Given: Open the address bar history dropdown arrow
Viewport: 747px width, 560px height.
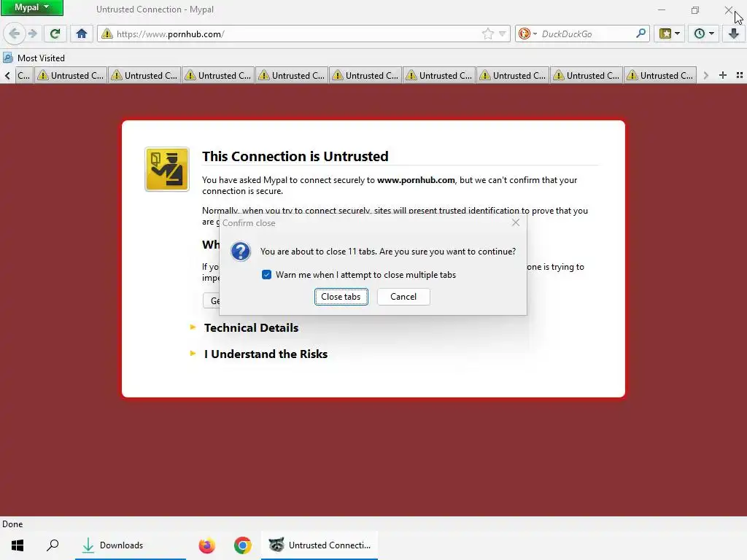Looking at the screenshot, I should tap(502, 34).
